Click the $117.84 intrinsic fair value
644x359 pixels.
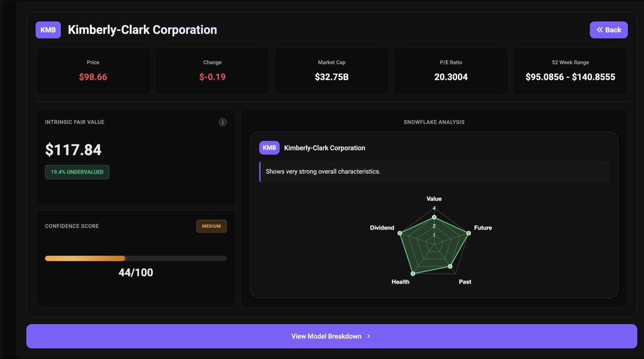click(74, 150)
